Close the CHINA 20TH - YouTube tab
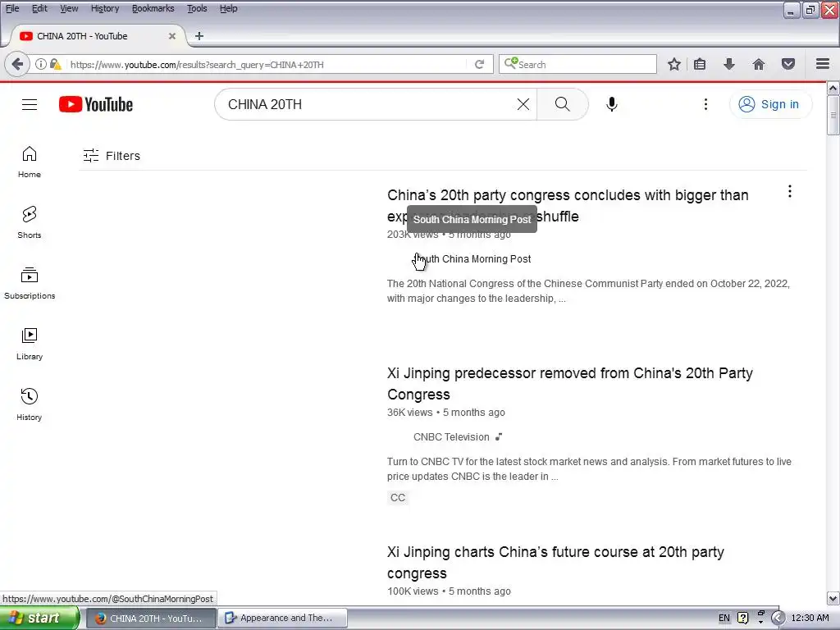Viewport: 840px width, 630px height. pos(172,36)
